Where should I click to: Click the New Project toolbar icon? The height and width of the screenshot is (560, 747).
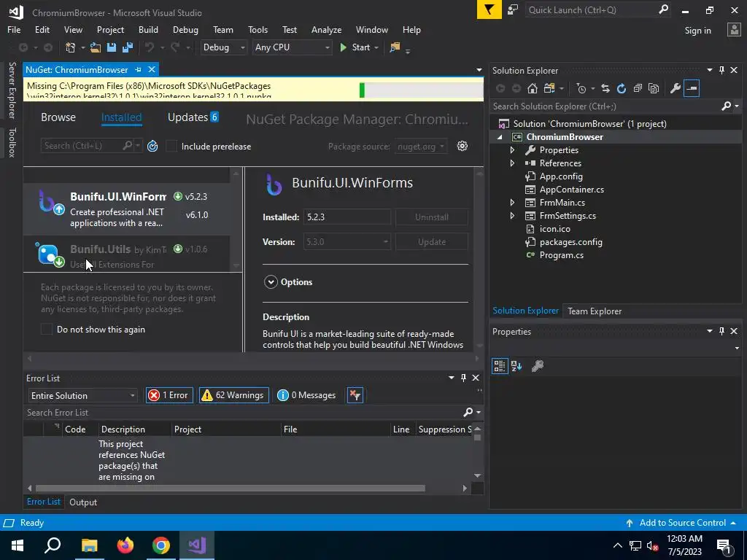pyautogui.click(x=71, y=47)
